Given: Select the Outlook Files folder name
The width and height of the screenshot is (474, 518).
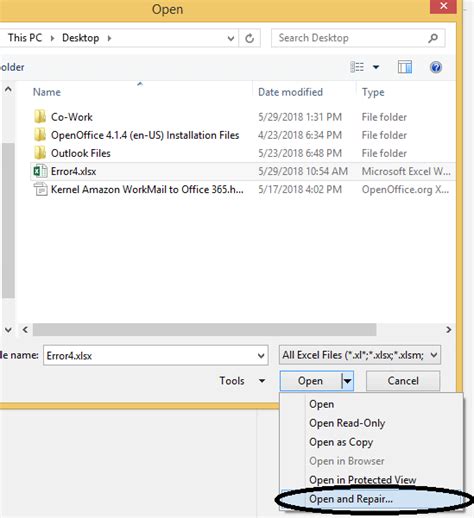Looking at the screenshot, I should [81, 153].
